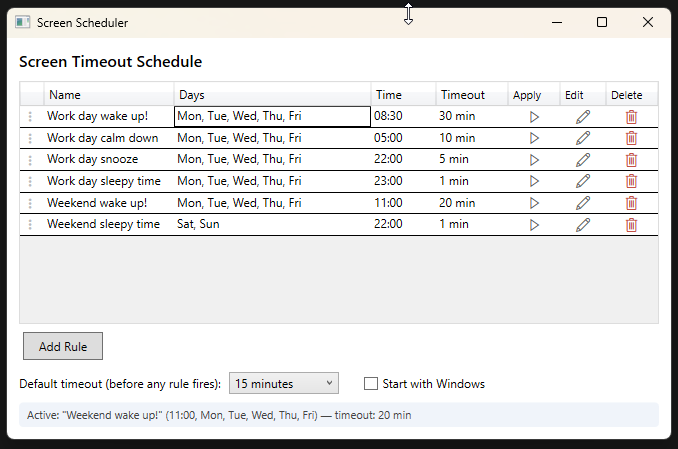The height and width of the screenshot is (449, 678).
Task: Click the Name column header
Action: (109, 95)
